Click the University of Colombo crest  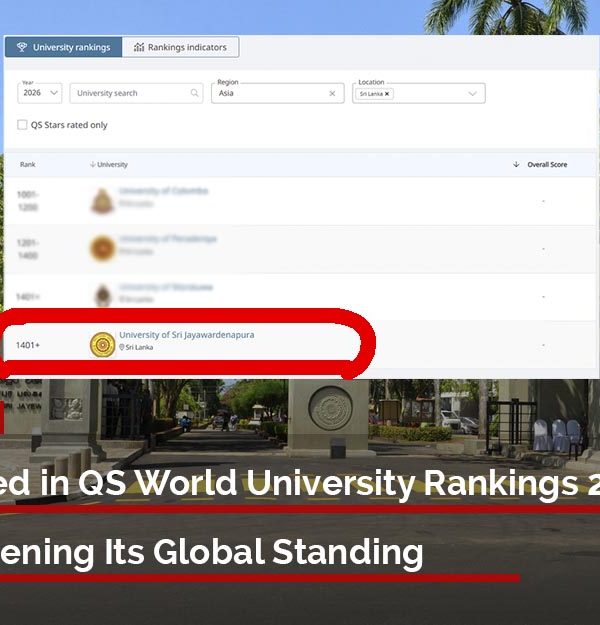click(x=102, y=201)
